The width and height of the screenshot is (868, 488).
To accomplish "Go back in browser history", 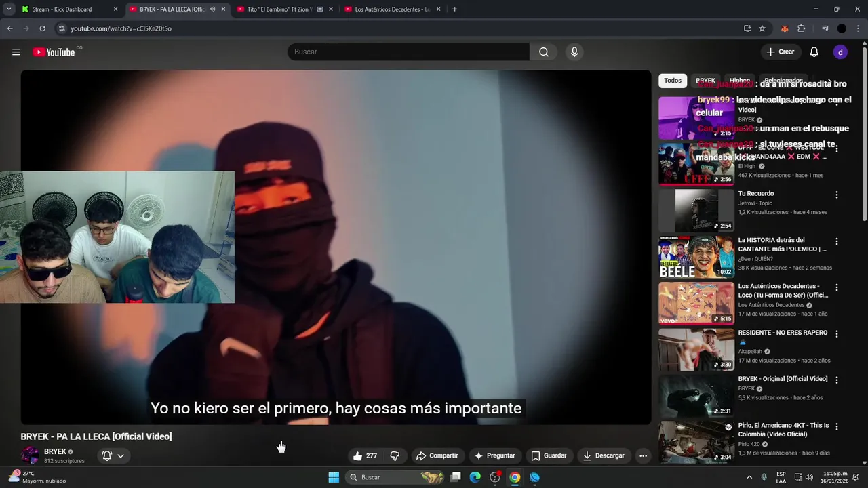I will coord(9,28).
